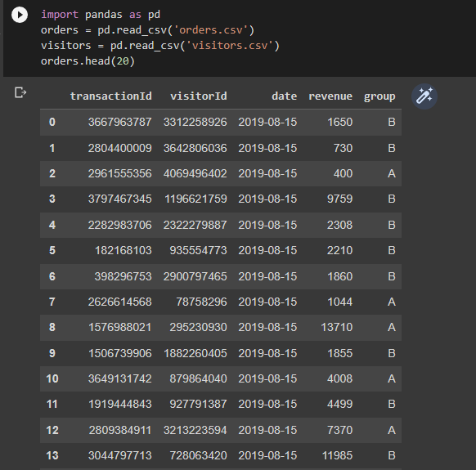Click the transactionId column header
476x470 pixels.
point(110,96)
